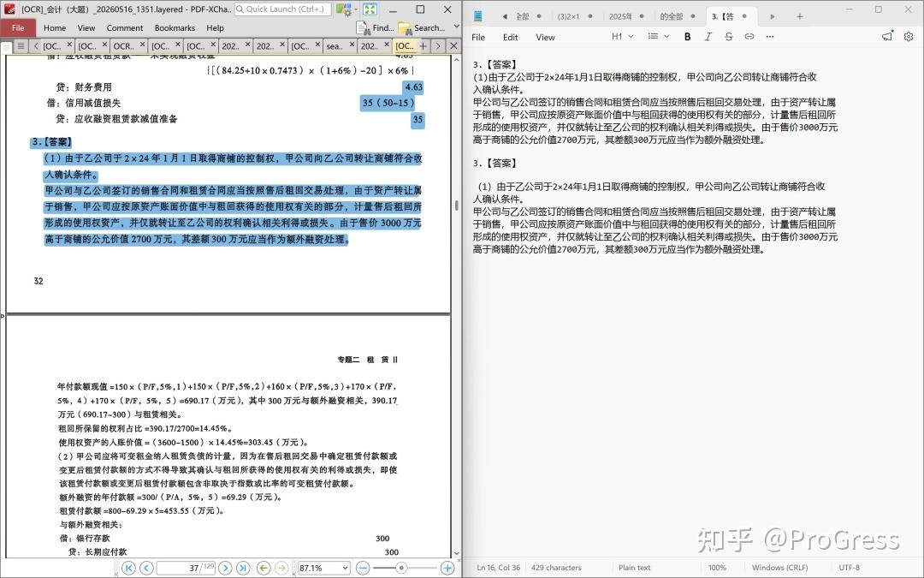The height and width of the screenshot is (578, 924).
Task: Expand the ribbon options chevron in PDF-XChange
Action: pyautogui.click(x=456, y=27)
